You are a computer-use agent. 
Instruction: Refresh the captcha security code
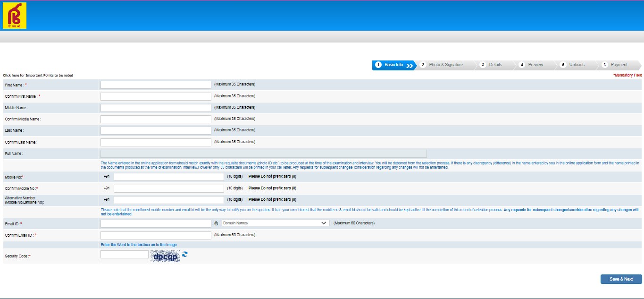point(185,254)
